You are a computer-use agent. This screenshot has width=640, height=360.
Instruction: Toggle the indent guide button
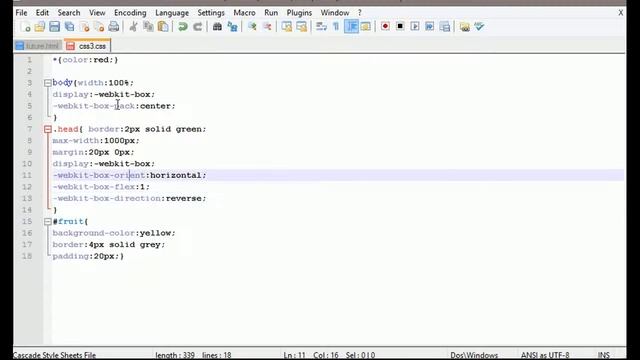click(351, 27)
